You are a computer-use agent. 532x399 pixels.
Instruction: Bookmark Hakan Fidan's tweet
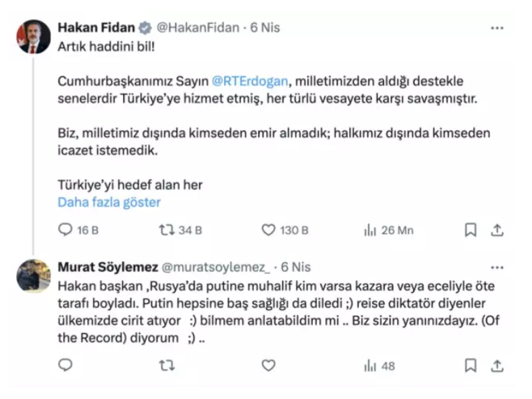(471, 230)
